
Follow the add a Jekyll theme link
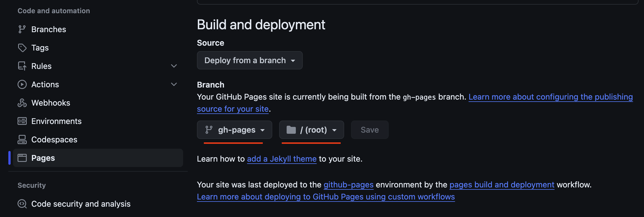pos(282,159)
